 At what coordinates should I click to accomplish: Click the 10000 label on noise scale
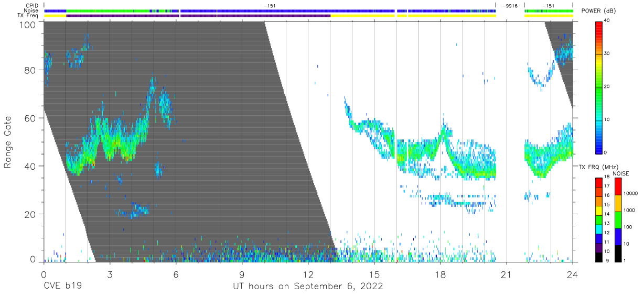[x=630, y=193]
